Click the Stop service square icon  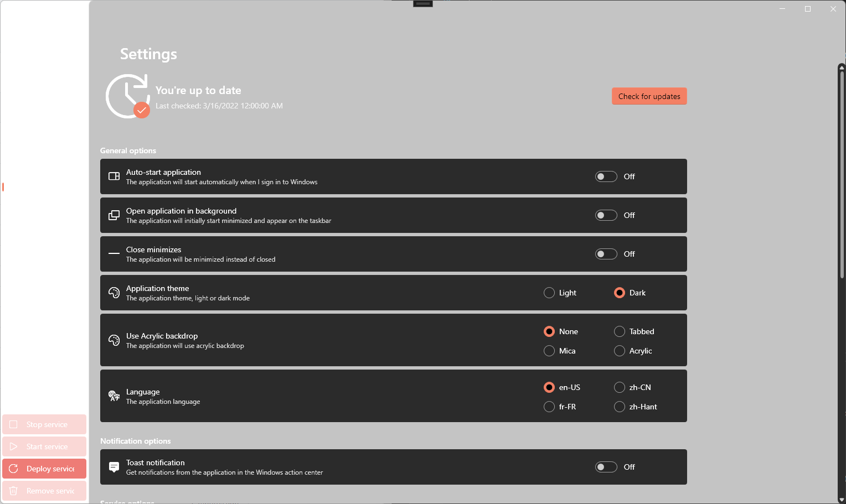click(x=14, y=424)
